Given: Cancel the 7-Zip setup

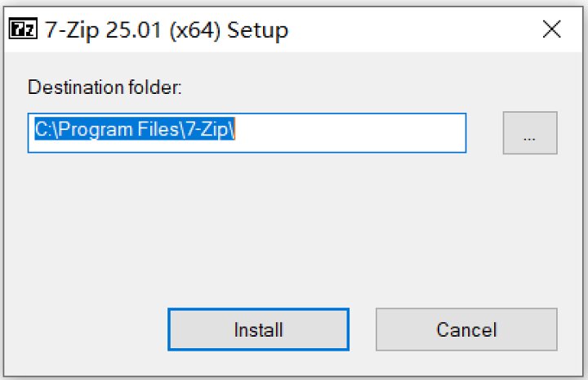Looking at the screenshot, I should pyautogui.click(x=466, y=329).
